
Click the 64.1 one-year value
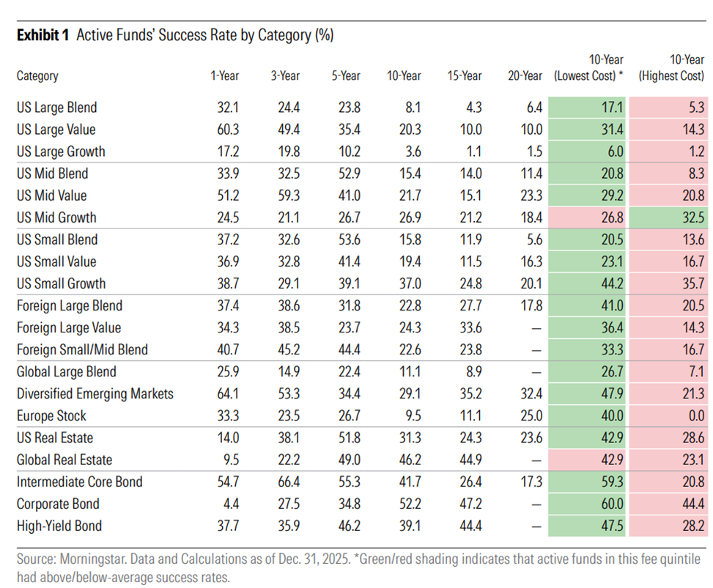click(x=228, y=393)
